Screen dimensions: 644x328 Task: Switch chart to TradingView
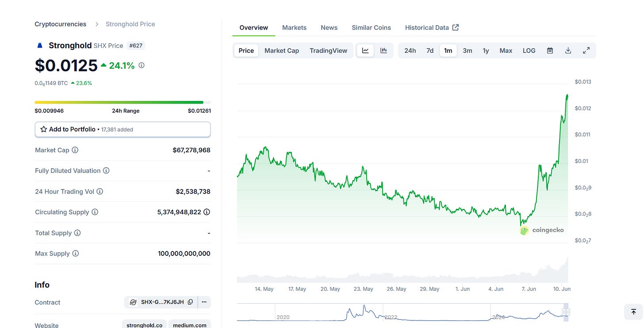(x=329, y=50)
